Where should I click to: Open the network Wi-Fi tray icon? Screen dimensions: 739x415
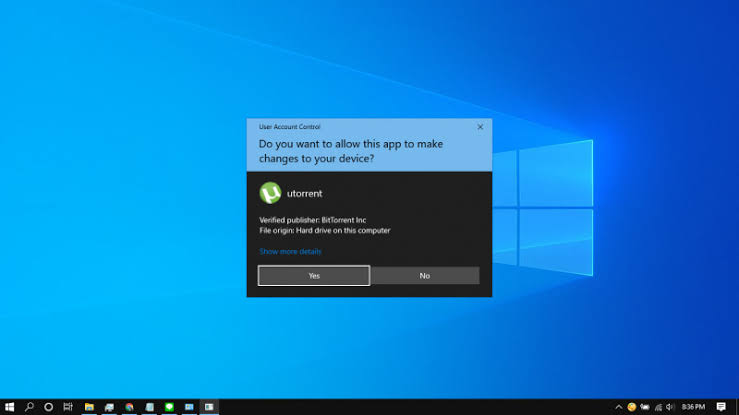[x=658, y=407]
